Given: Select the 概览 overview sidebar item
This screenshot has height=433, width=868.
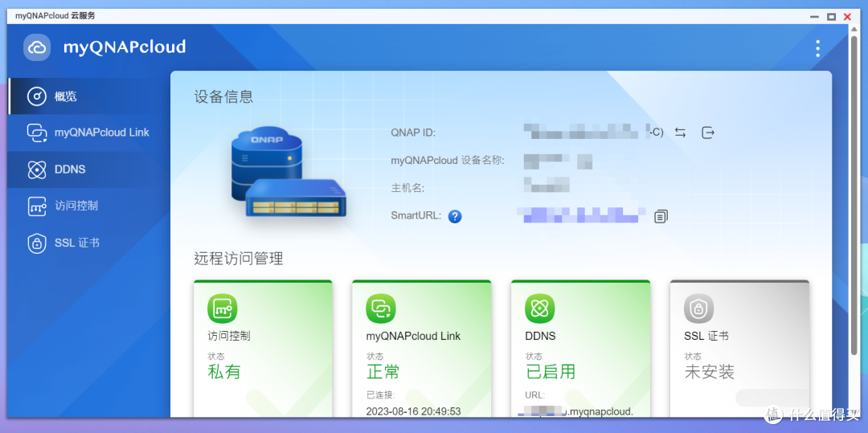Looking at the screenshot, I should coord(88,96).
